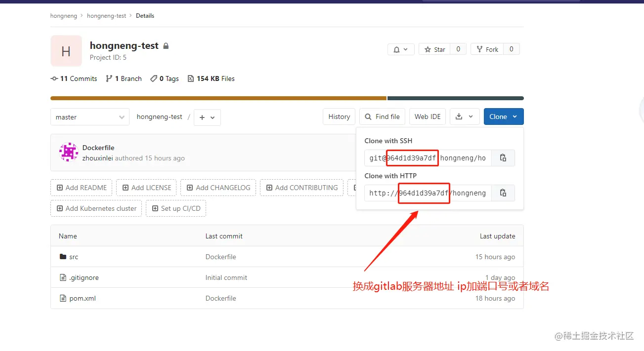Image resolution: width=644 pixels, height=351 pixels.
Task: Click the Add CONTRIBUTING button
Action: (x=301, y=188)
